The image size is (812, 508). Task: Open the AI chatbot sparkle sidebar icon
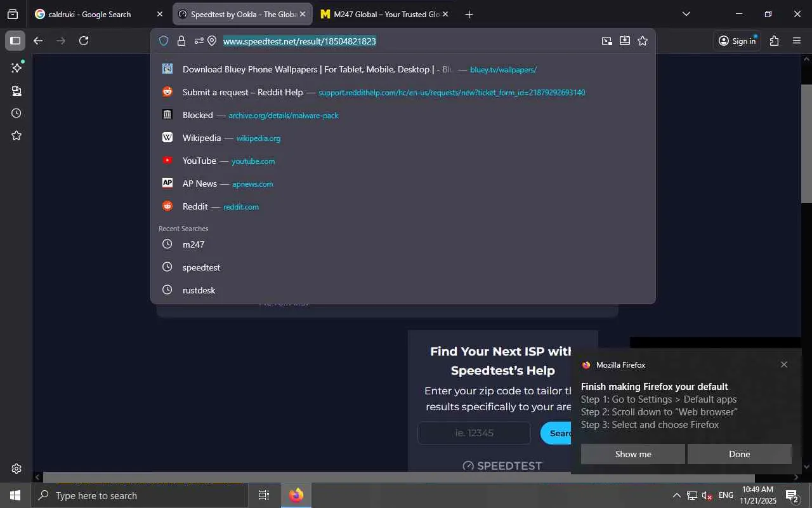[x=16, y=67]
